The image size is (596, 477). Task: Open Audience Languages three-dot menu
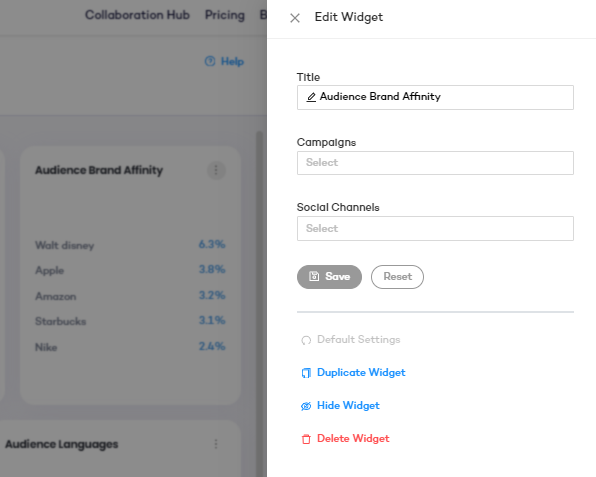point(216,444)
